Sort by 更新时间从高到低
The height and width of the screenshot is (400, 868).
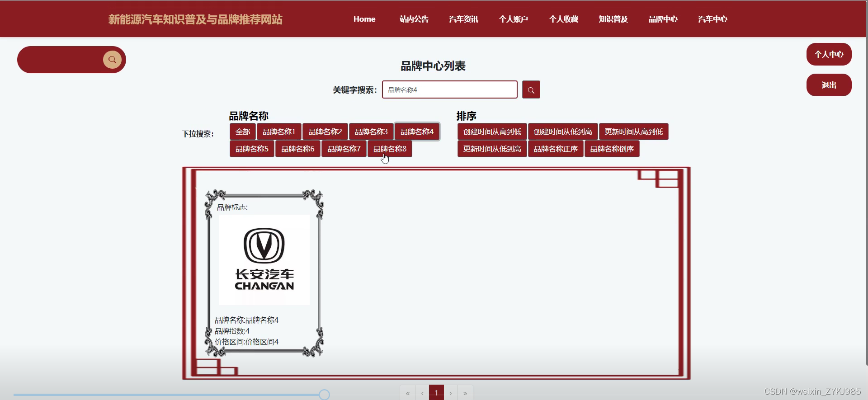634,132
